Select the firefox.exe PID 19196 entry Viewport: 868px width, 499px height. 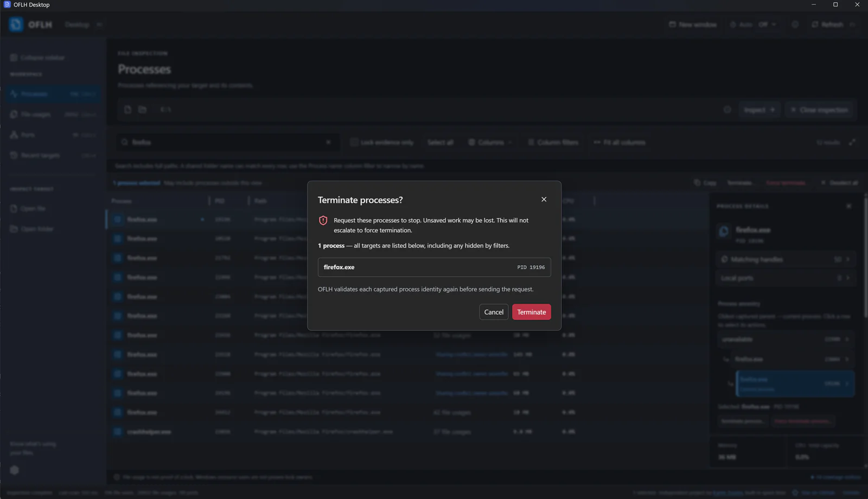pyautogui.click(x=434, y=267)
